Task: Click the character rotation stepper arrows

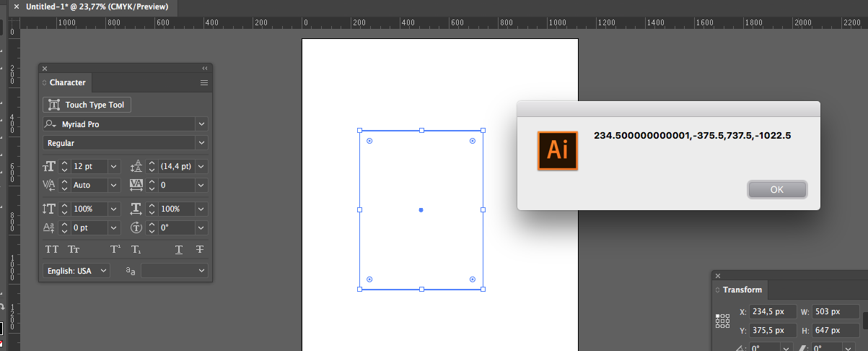Action: point(152,227)
